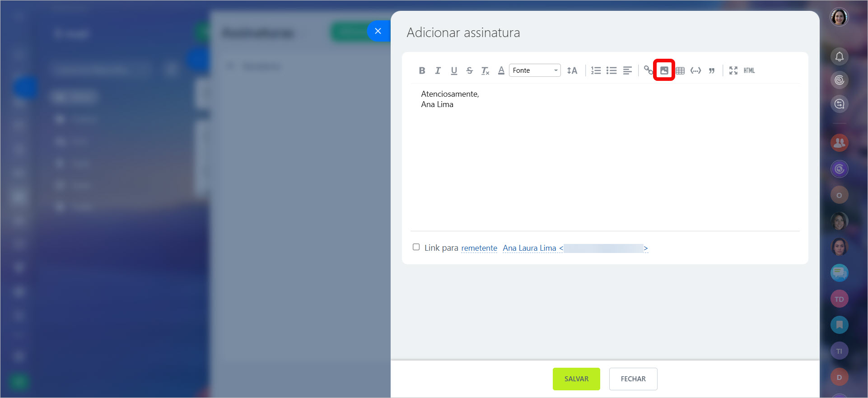Open the red contacts group icon
The width and height of the screenshot is (868, 398).
[x=839, y=143]
